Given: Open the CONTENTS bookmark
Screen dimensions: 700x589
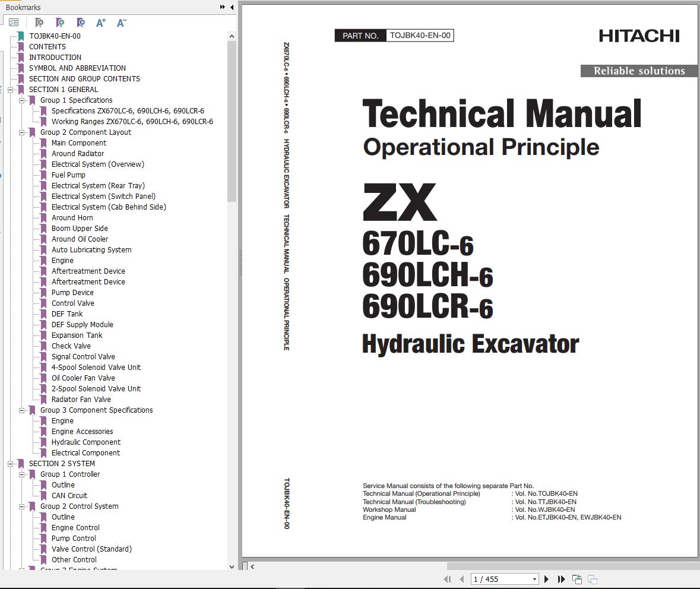Looking at the screenshot, I should pyautogui.click(x=47, y=47).
